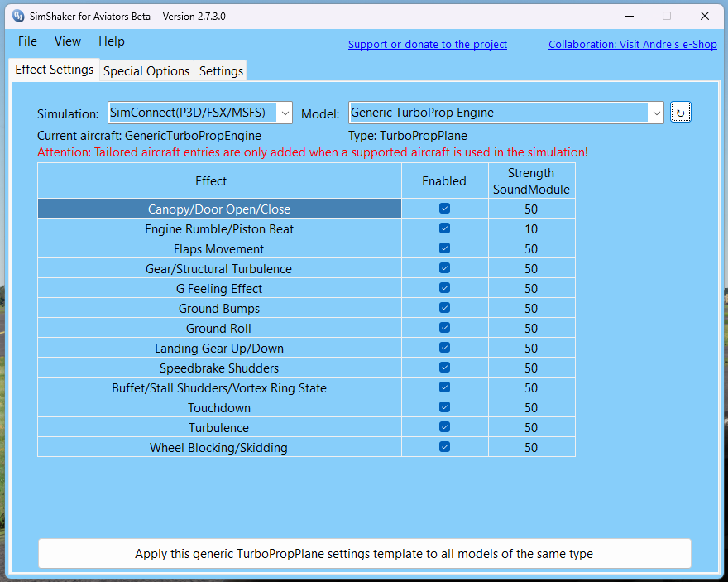Switch to the Effect Settings tab
This screenshot has width=728, height=582.
coord(55,70)
